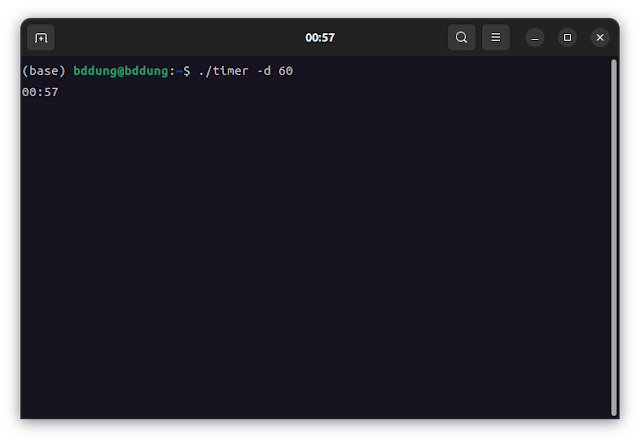Open the hamburger main menu
This screenshot has height=442, width=640.
coord(496,38)
